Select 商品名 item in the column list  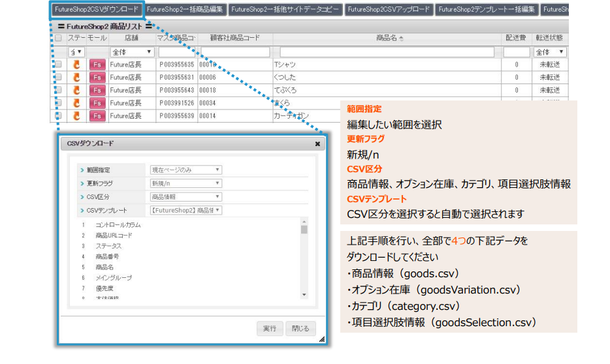coord(104,267)
